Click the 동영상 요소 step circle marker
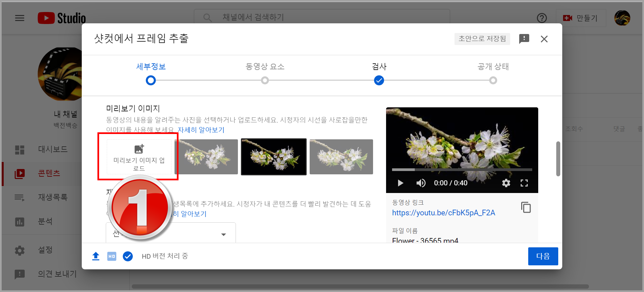Screen dimensions: 644x292 point(265,80)
